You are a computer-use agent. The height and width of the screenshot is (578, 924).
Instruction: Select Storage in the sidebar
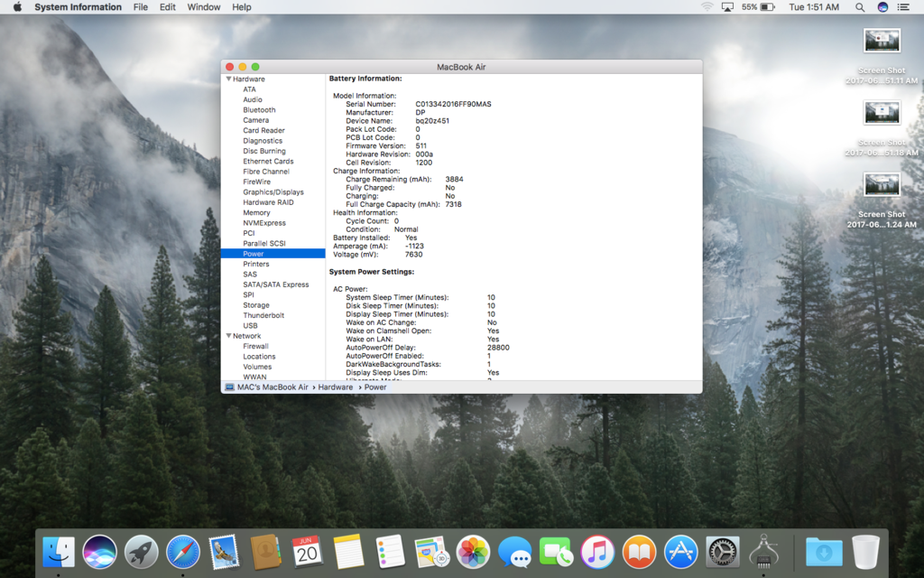click(x=255, y=305)
